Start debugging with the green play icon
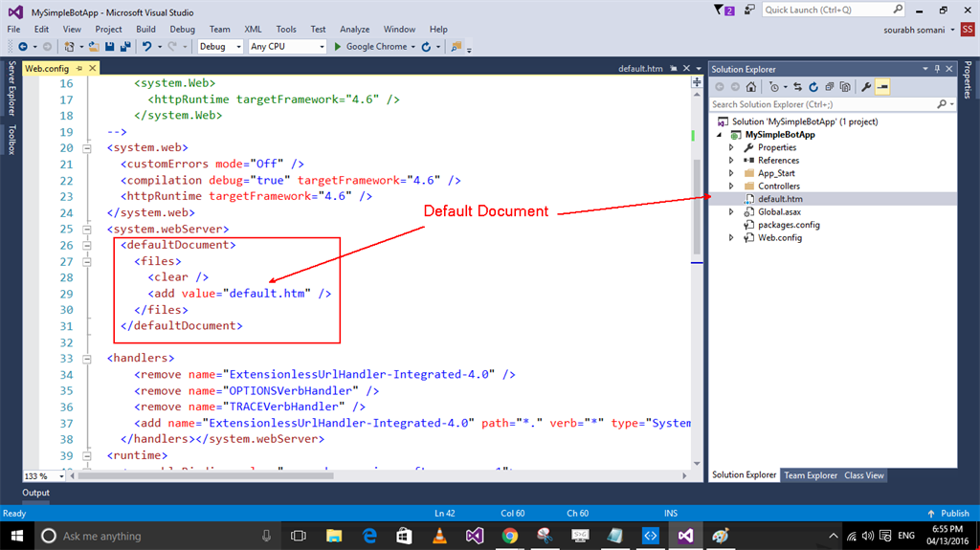The image size is (980, 550). [337, 46]
